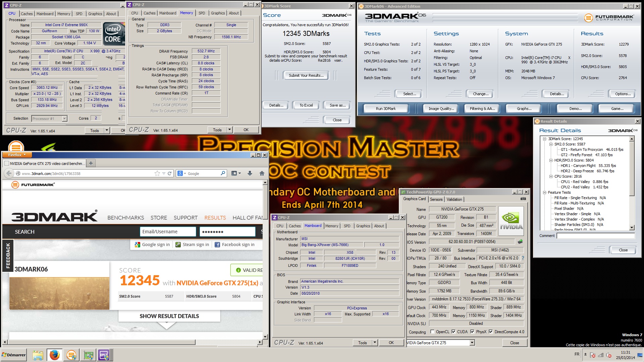Switch to Firefox in the taskbar
The height and width of the screenshot is (362, 644).
(54, 355)
